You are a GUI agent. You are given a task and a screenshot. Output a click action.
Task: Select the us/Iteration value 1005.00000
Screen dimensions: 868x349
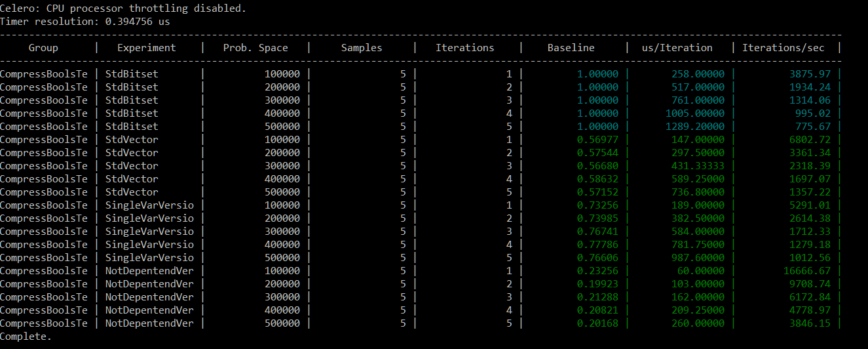click(x=695, y=113)
